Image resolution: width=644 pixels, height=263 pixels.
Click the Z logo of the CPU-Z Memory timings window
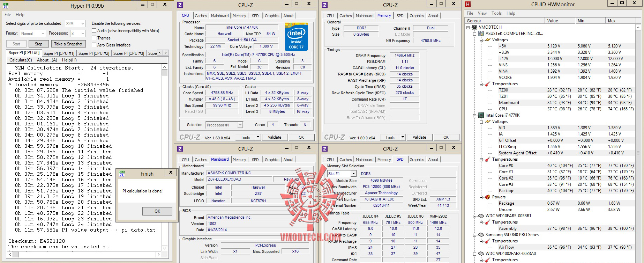(325, 5)
